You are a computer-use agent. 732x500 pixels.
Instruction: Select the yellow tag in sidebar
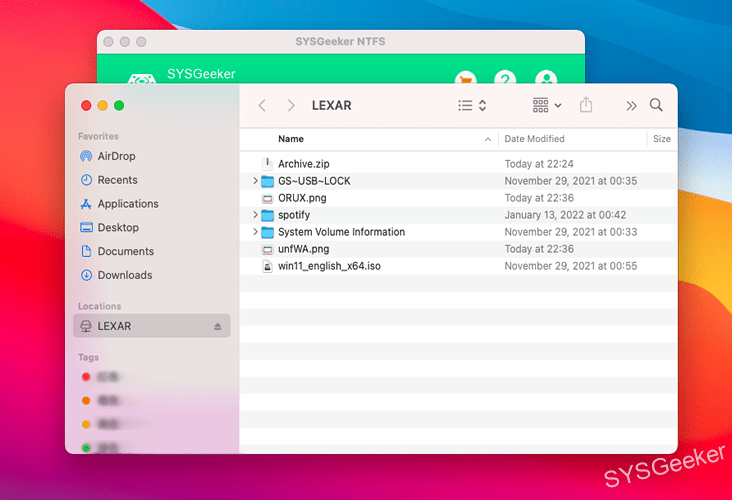click(86, 424)
